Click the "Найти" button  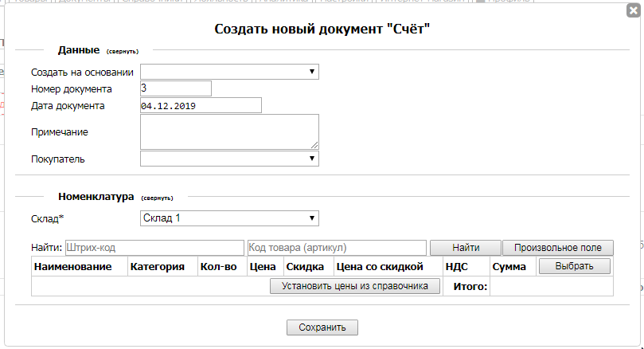coord(466,248)
